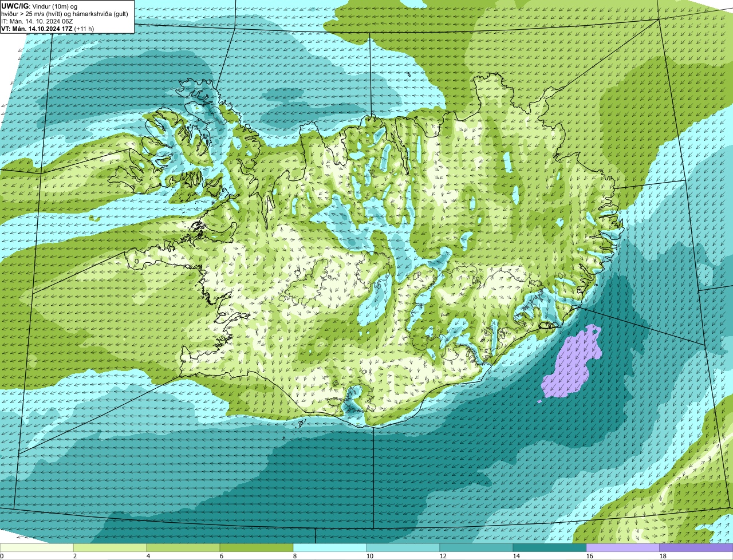Click the light cyan 8–10 legend swatch
The width and height of the screenshot is (733, 560).
pyautogui.click(x=330, y=548)
